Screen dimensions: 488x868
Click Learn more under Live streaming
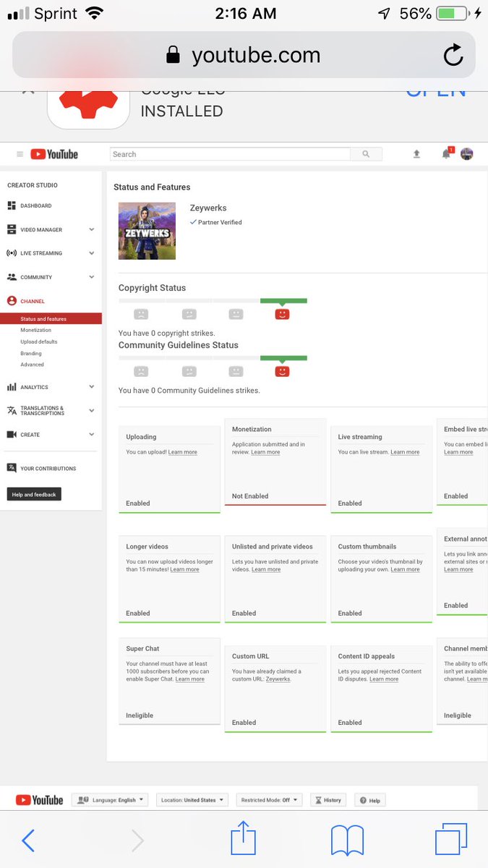coord(405,452)
